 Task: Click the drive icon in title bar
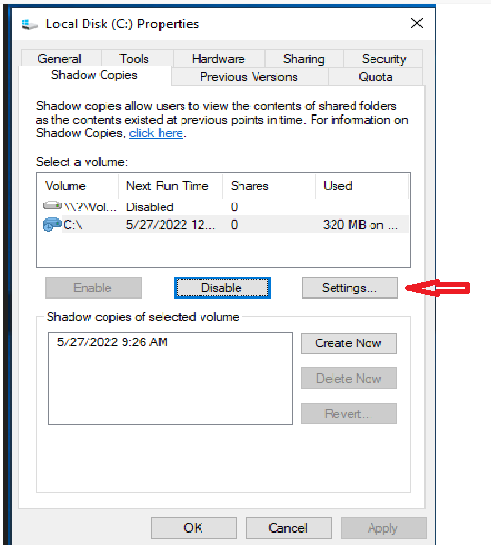click(30, 25)
